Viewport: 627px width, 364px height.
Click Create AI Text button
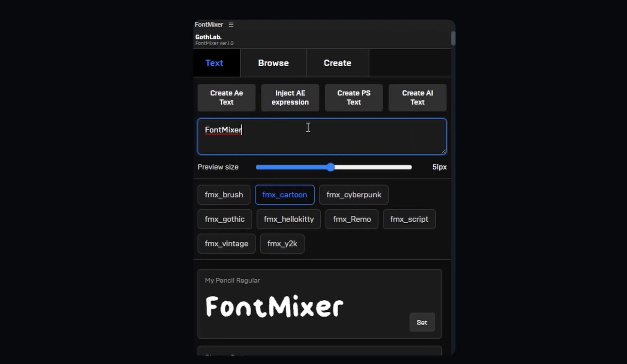coord(417,98)
